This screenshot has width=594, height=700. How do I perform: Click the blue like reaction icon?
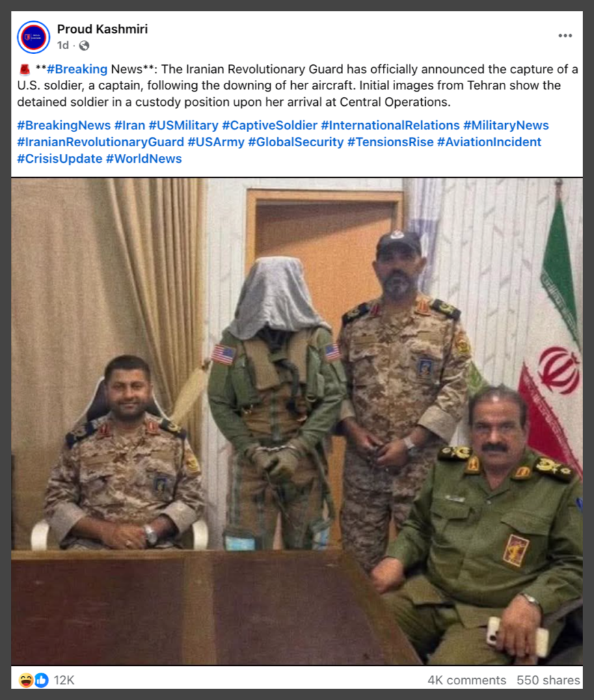tap(41, 680)
